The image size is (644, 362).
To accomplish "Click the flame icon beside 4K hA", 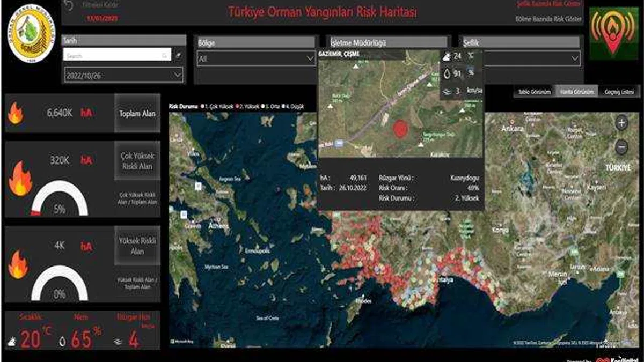I will tap(18, 264).
